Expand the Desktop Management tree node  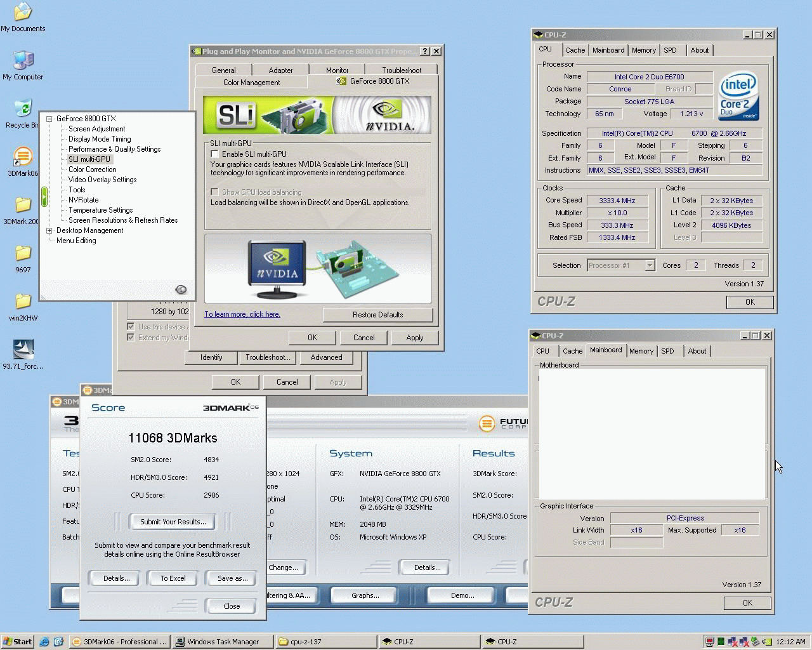tap(49, 230)
